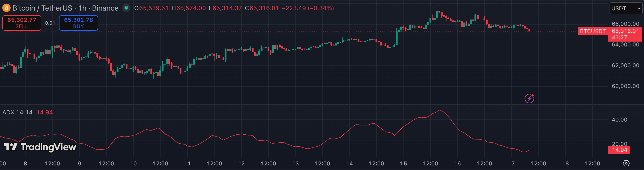Click the close price 65,316.01 in header
644x170 pixels.
(x=264, y=8)
